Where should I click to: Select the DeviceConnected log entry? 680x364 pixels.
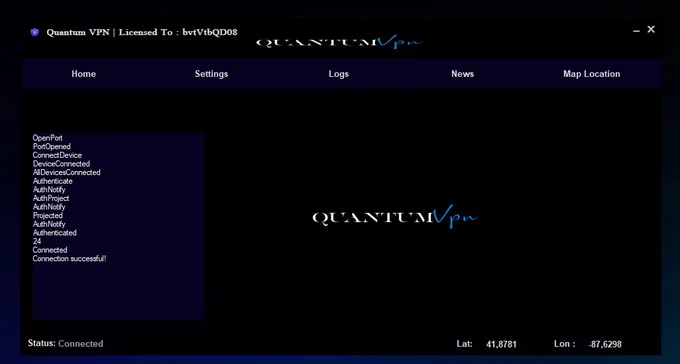(61, 164)
